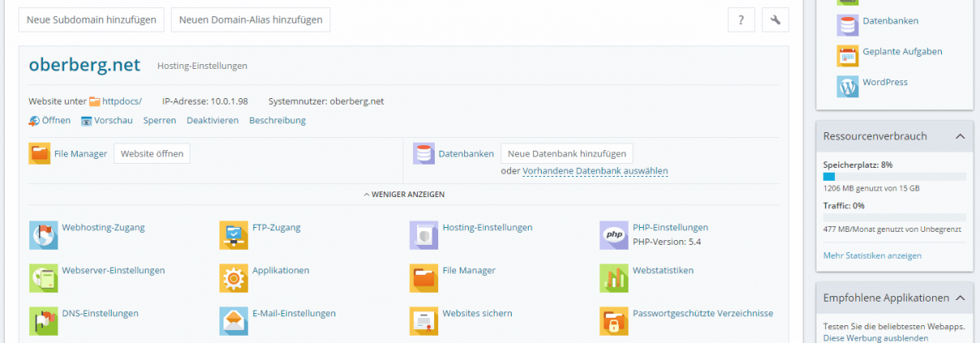Open the Mehr Statistiken anzeigen link

[x=871, y=255]
